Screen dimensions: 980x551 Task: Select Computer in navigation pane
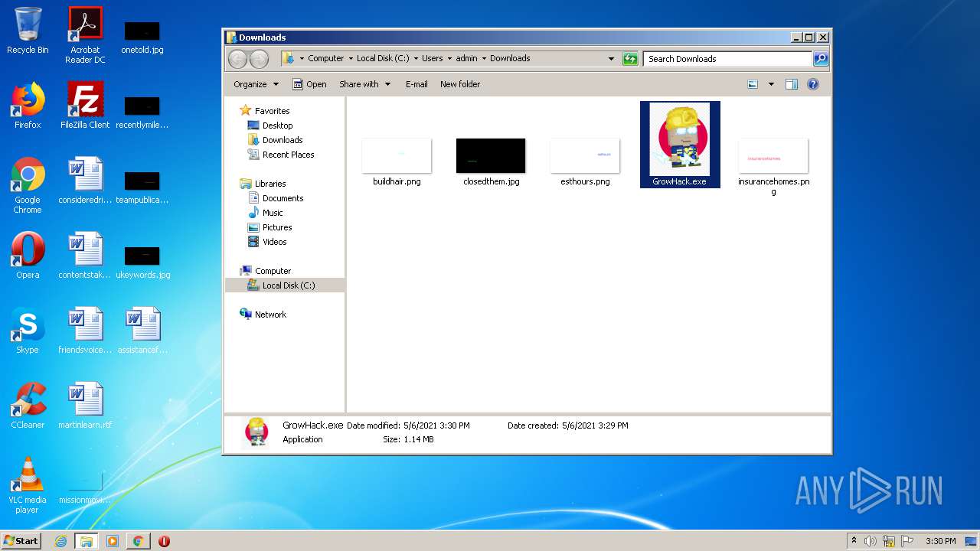click(265, 271)
